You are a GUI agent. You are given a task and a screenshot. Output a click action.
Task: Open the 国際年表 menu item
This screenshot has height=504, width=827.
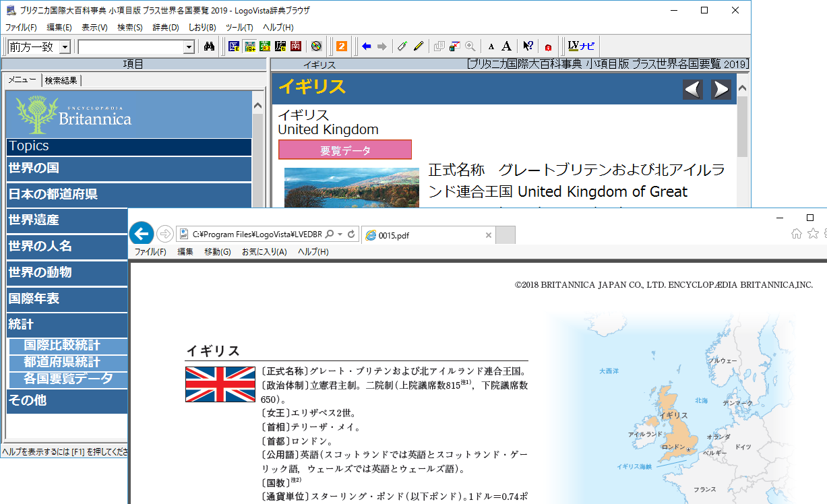pos(67,299)
